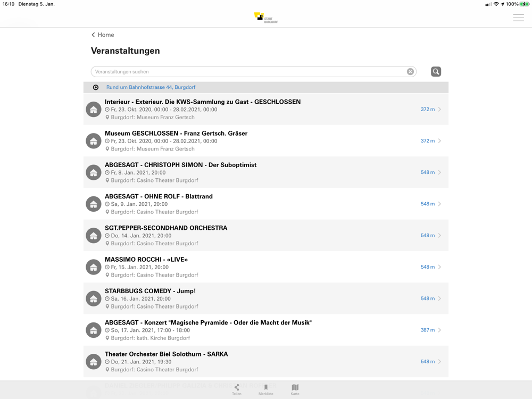This screenshot has width=532, height=399.
Task: Click 372 m distance on Interieur row
Action: [x=428, y=109]
